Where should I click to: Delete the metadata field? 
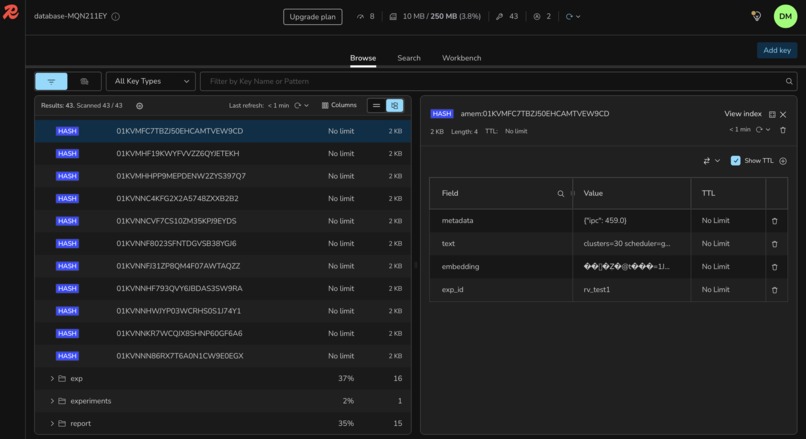tap(775, 221)
